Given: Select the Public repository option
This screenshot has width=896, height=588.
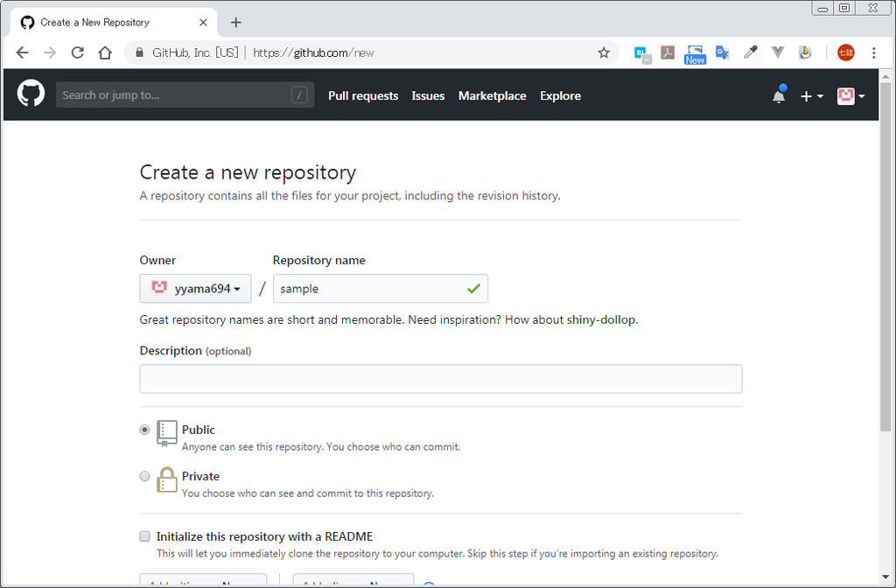Looking at the screenshot, I should 144,430.
